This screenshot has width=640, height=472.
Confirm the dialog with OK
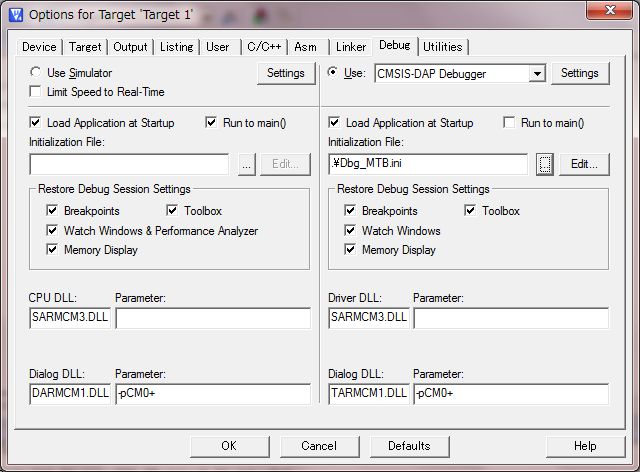[x=229, y=446]
